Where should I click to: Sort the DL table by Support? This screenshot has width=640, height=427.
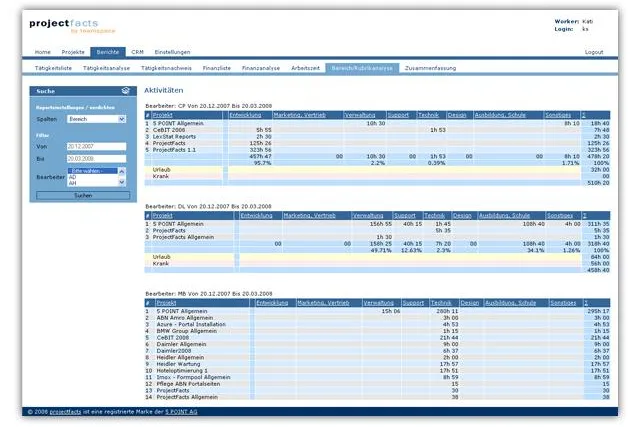click(x=404, y=216)
